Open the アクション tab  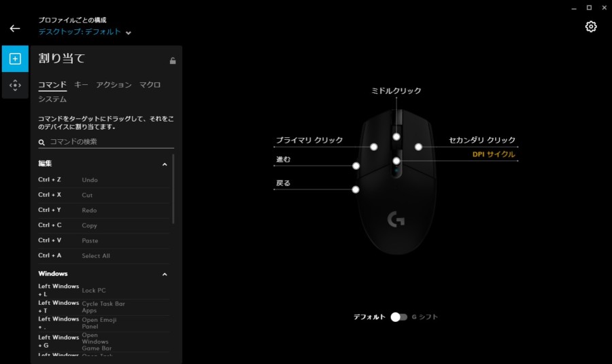click(114, 85)
